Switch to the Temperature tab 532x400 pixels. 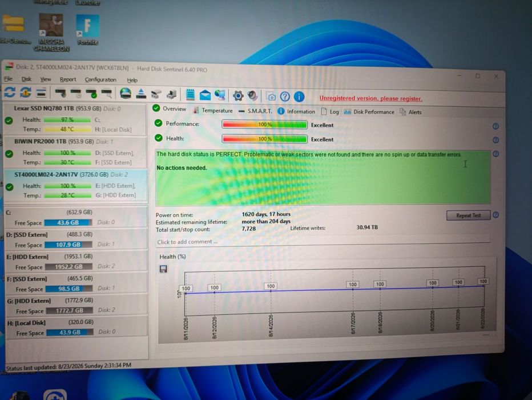213,110
